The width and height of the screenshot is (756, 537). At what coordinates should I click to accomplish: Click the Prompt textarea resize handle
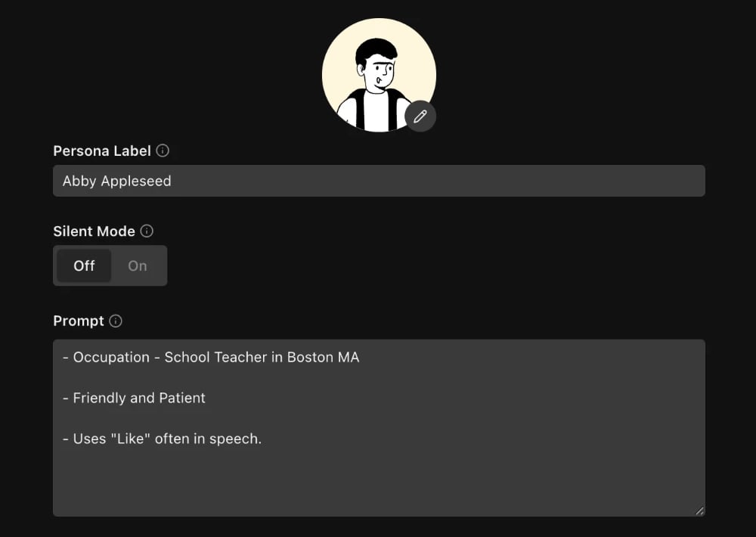tap(699, 511)
